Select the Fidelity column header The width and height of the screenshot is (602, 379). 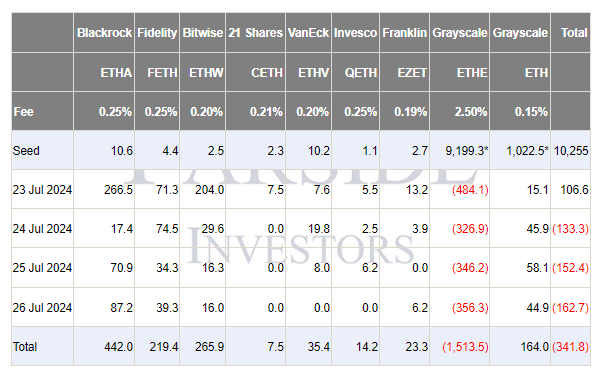[157, 33]
